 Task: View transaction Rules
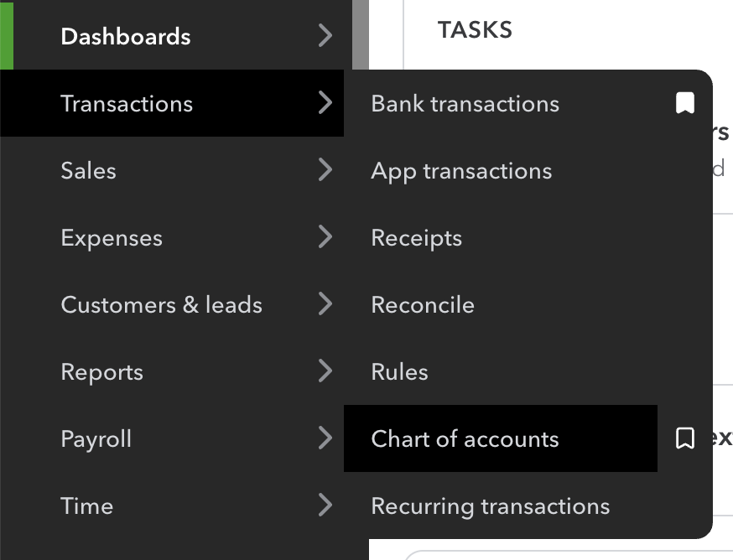399,371
